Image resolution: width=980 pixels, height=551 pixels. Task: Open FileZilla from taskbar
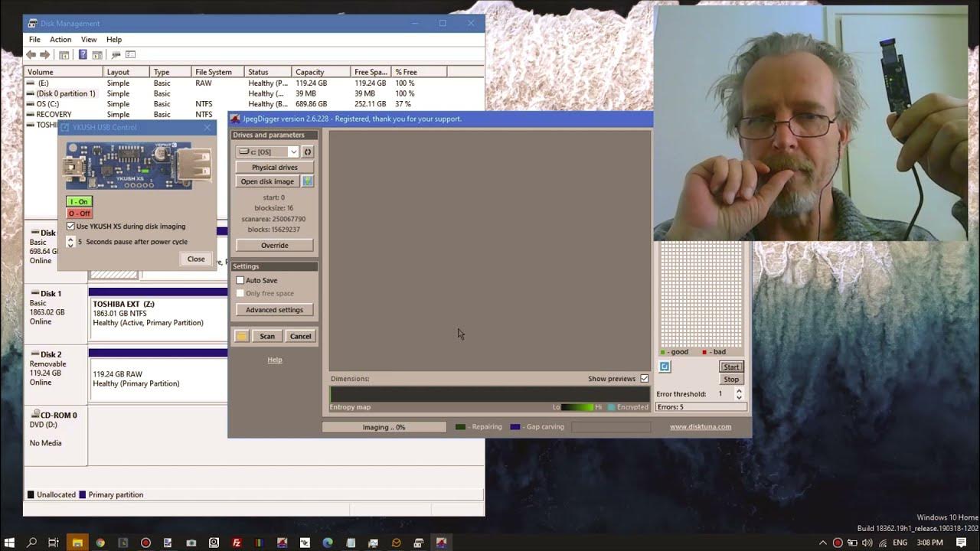pos(237,543)
